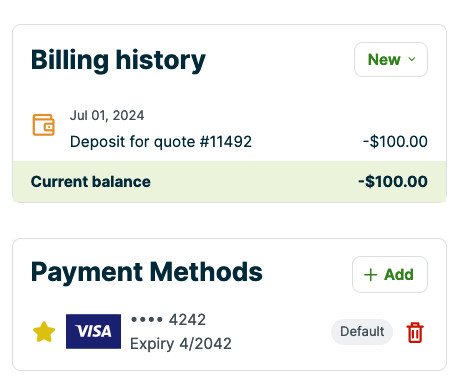Viewport: 457px width, 383px height.
Task: Click the VISA card logo
Action: pyautogui.click(x=93, y=331)
